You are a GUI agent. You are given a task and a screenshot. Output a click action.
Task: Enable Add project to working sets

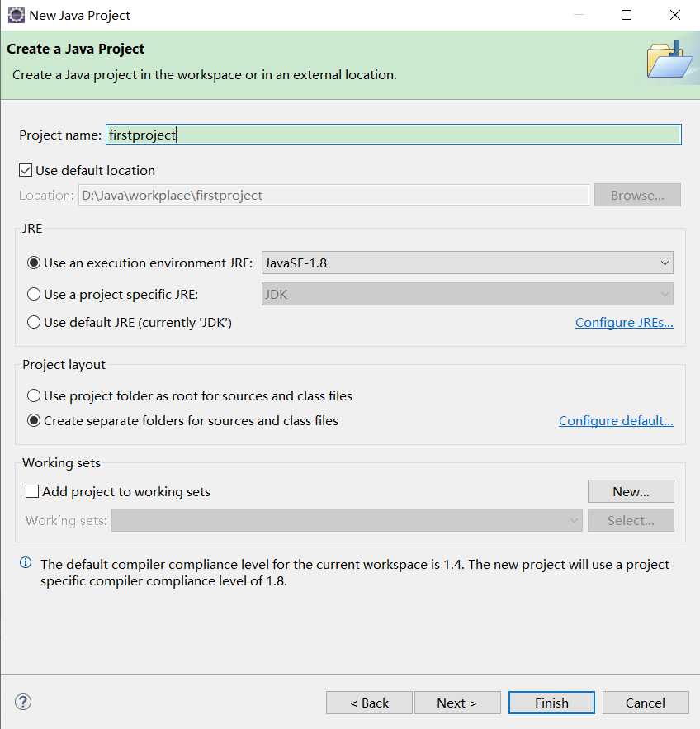point(33,492)
